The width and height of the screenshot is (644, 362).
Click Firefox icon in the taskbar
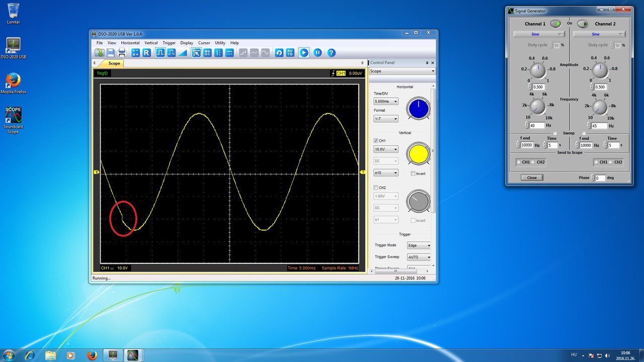point(92,355)
